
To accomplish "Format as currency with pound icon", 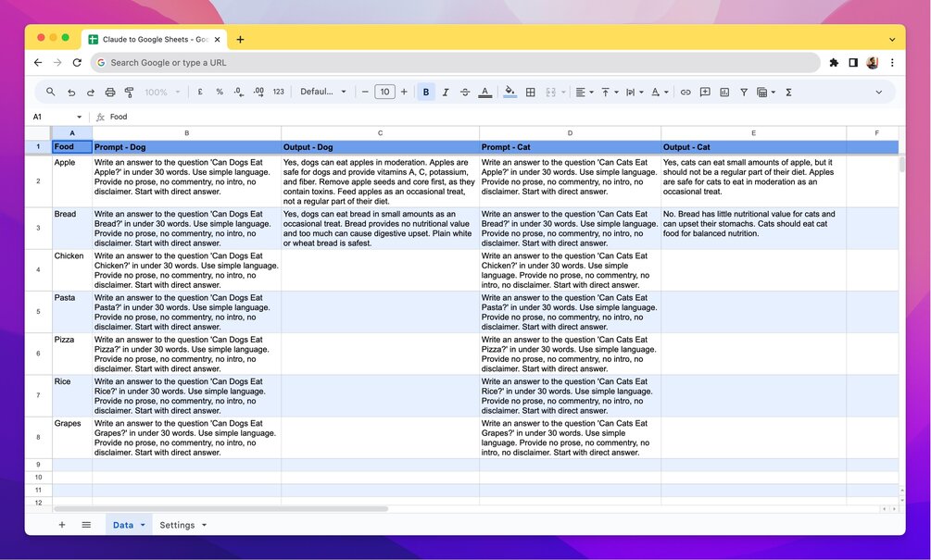I will (200, 92).
